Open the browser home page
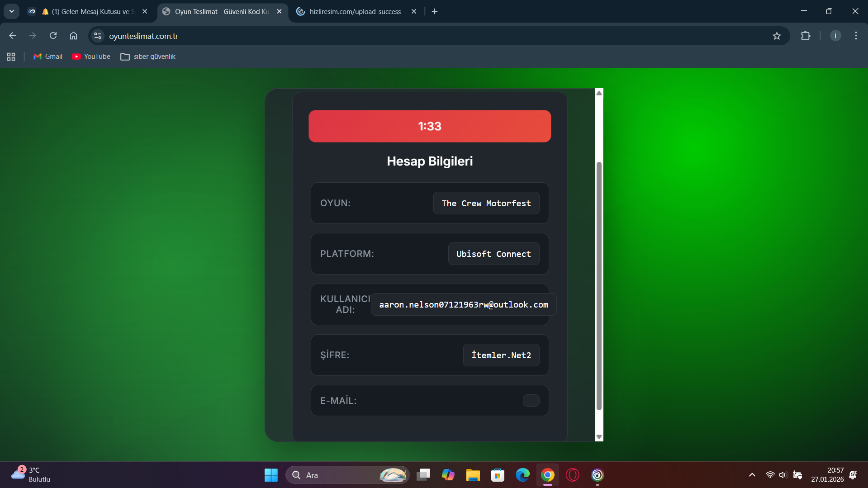Image resolution: width=868 pixels, height=488 pixels. 73,36
